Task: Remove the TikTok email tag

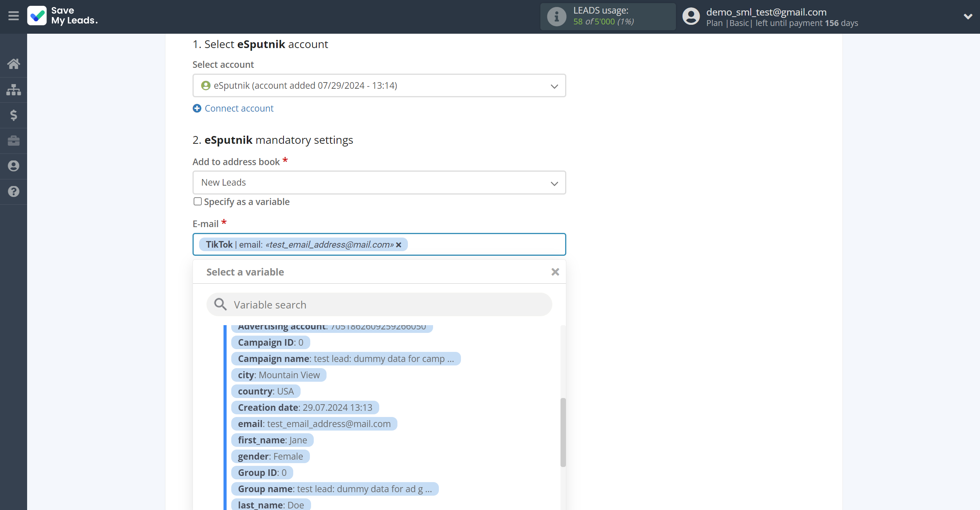Action: (x=399, y=245)
